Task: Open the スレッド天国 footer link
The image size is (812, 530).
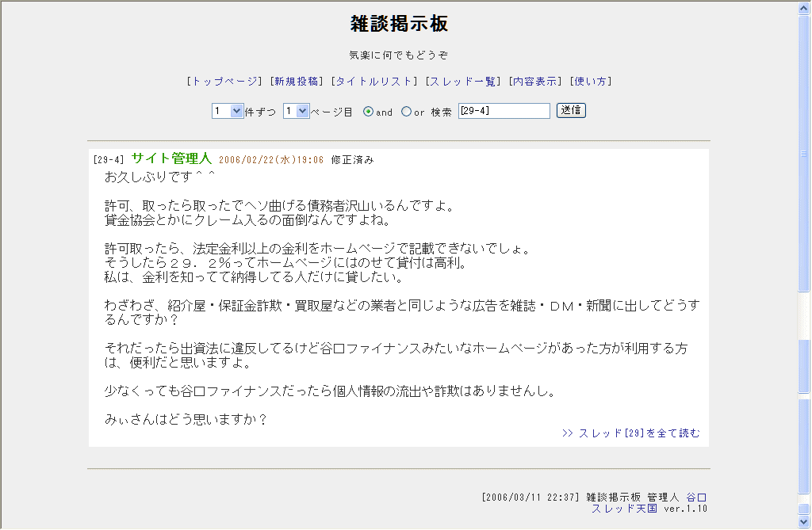Action: [624, 509]
